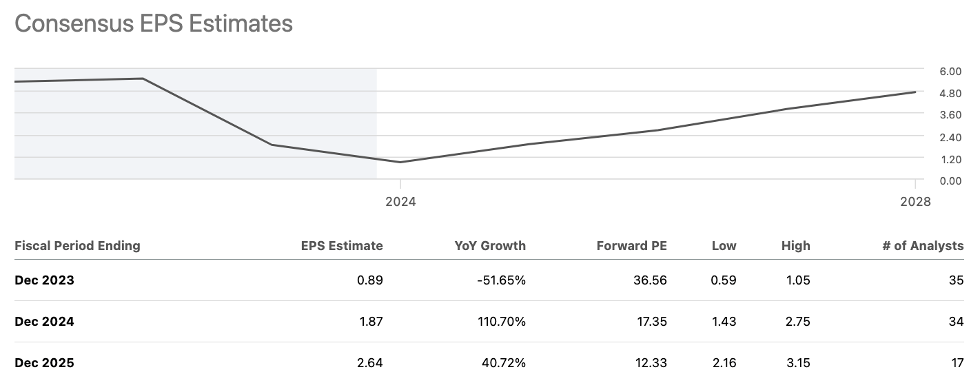The image size is (980, 383).
Task: Select the Dec 2023 row label
Action: (x=44, y=280)
